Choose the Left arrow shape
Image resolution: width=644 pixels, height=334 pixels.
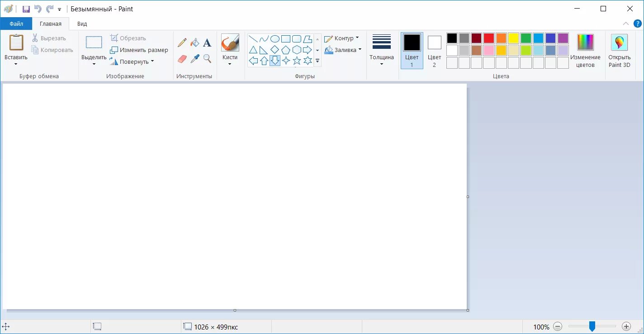pos(253,61)
